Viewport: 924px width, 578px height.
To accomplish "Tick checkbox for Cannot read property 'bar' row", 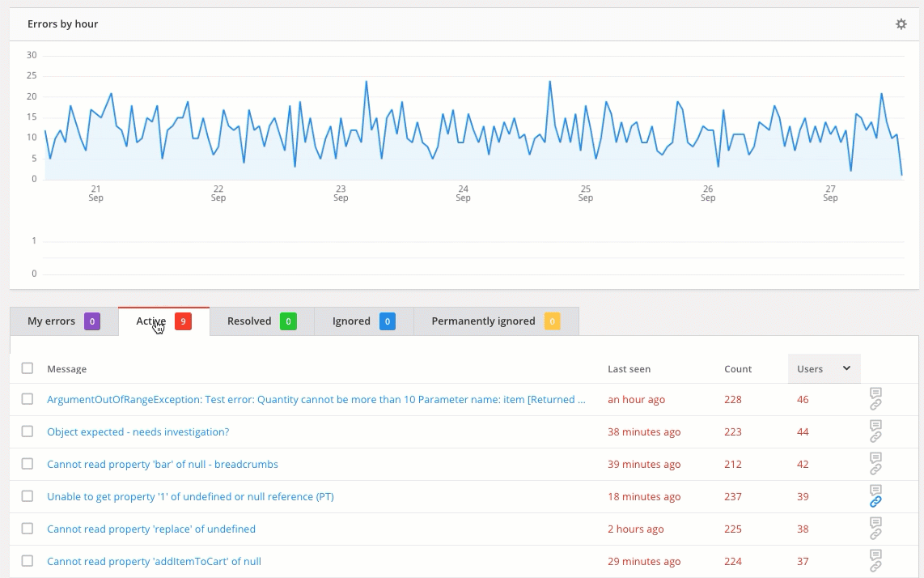I will 28,464.
